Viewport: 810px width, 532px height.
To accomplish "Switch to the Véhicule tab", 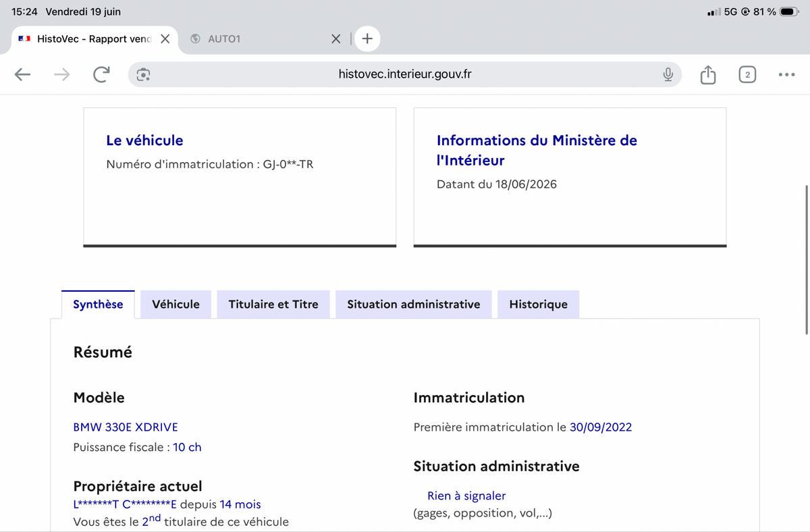I will [175, 304].
